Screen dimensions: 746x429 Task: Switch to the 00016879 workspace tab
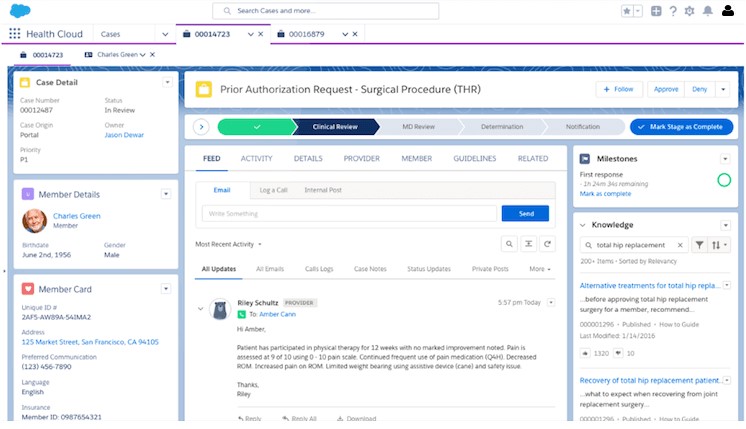point(306,34)
